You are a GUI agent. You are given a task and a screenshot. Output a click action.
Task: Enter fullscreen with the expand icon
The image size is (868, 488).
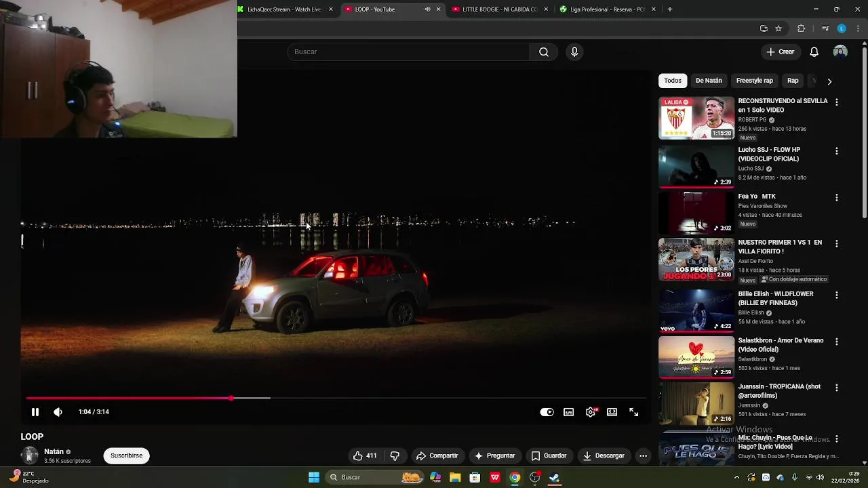tap(633, 412)
